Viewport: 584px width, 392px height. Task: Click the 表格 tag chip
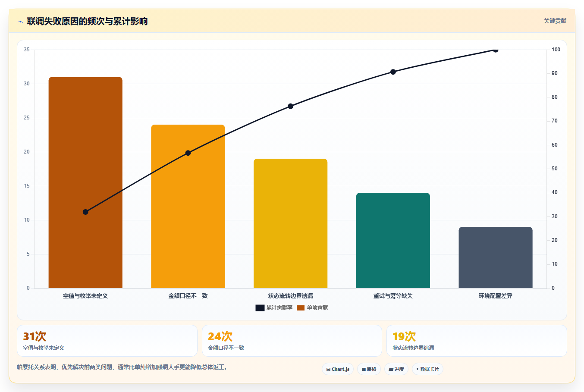click(369, 369)
